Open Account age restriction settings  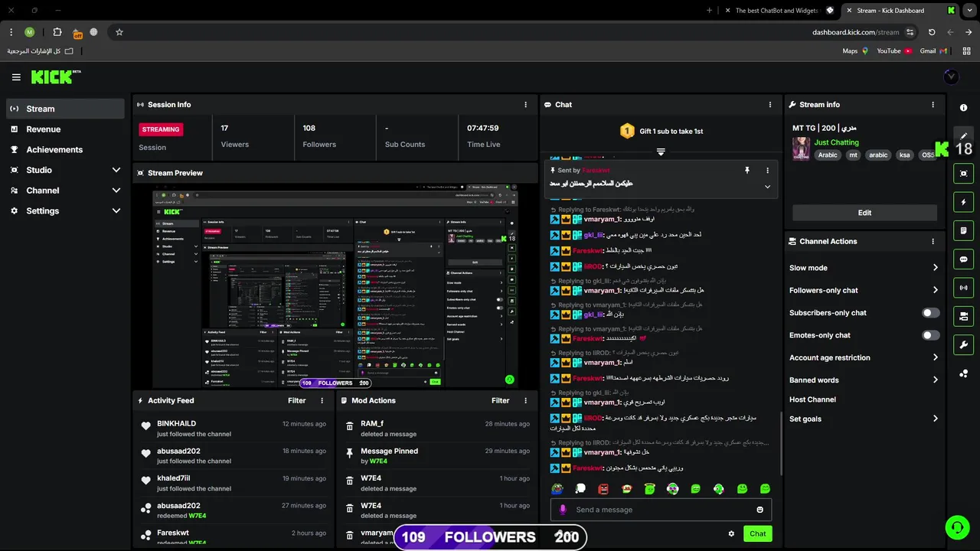coord(864,357)
